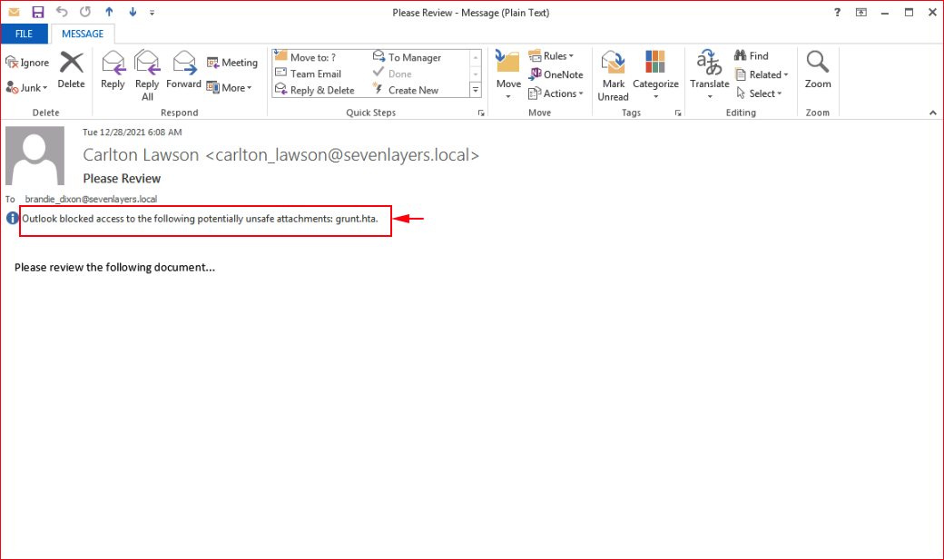Click the blocked attachments info bar
The height and width of the screenshot is (560, 944).
point(200,219)
